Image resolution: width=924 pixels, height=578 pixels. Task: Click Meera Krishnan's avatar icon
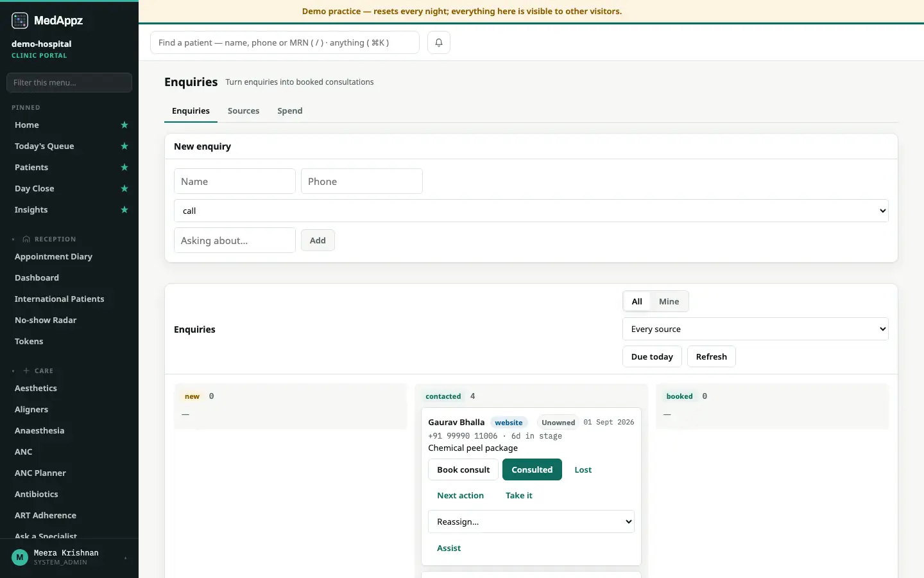click(x=20, y=557)
